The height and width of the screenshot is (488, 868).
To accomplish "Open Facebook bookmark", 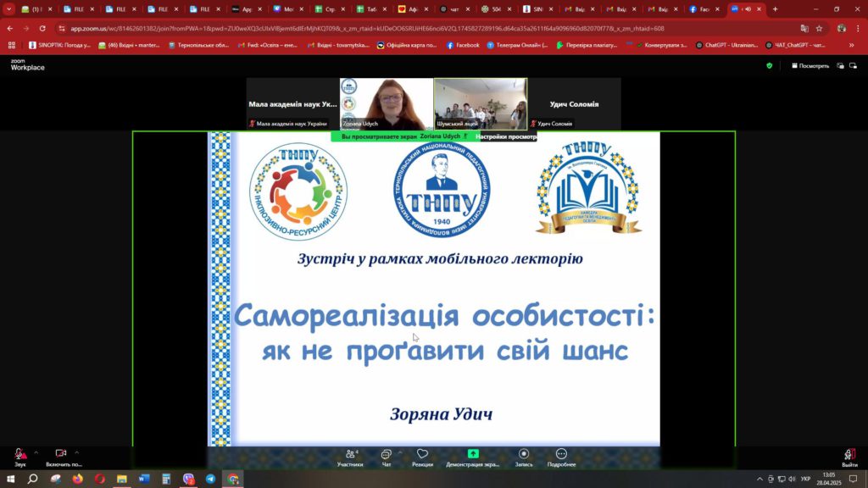I will pyautogui.click(x=463, y=46).
